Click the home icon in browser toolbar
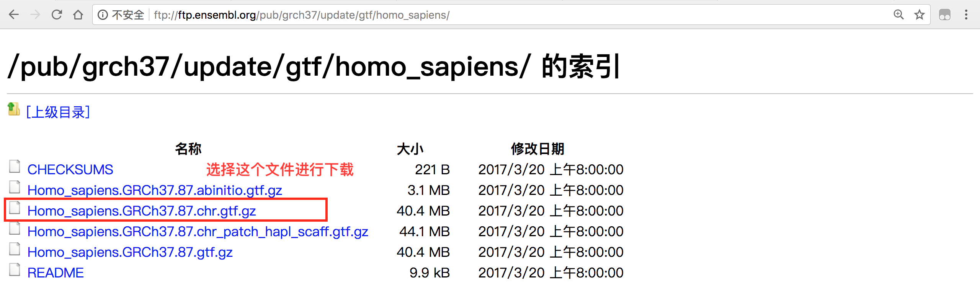The width and height of the screenshot is (980, 292). (x=78, y=15)
